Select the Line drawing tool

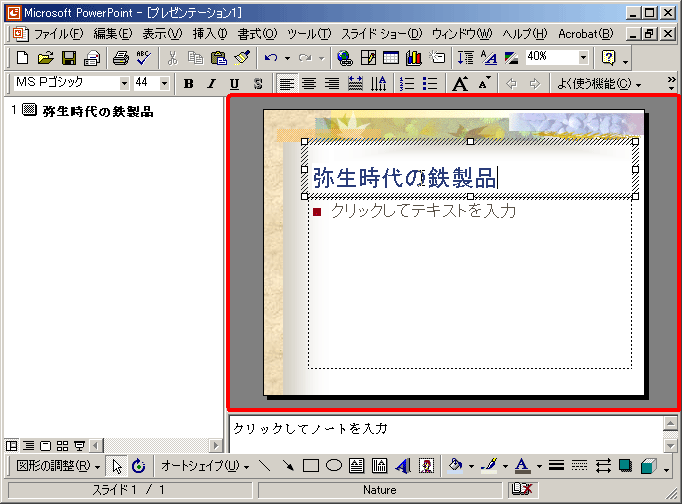tap(264, 466)
